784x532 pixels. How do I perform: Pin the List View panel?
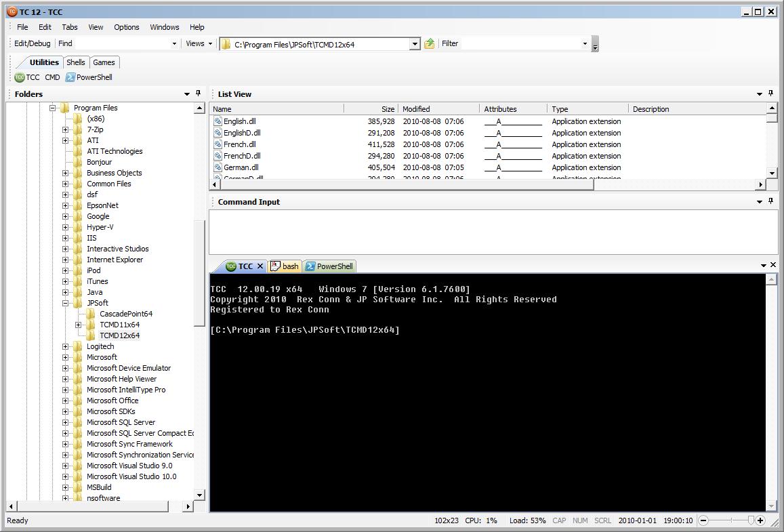pyautogui.click(x=770, y=94)
